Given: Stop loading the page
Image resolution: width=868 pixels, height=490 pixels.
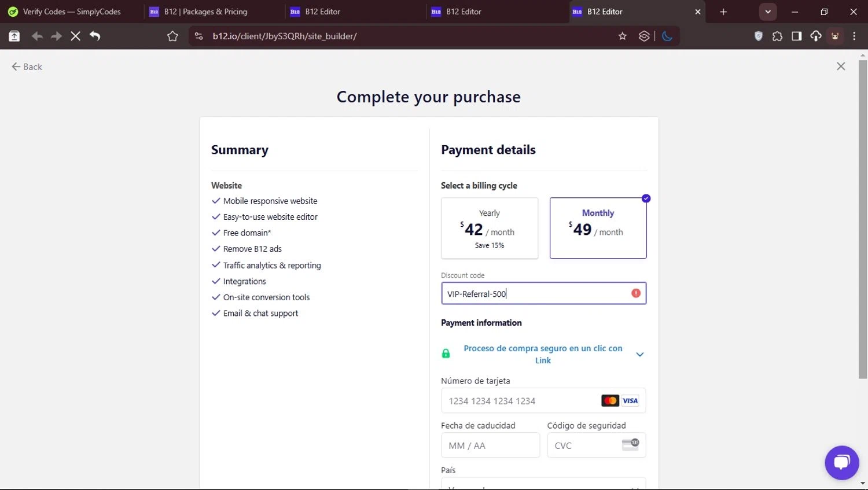Looking at the screenshot, I should [75, 36].
